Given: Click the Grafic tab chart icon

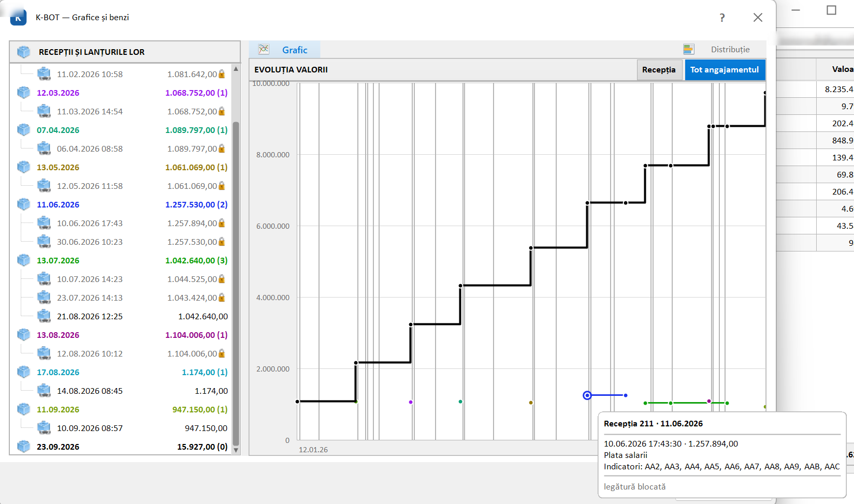Looking at the screenshot, I should (264, 49).
